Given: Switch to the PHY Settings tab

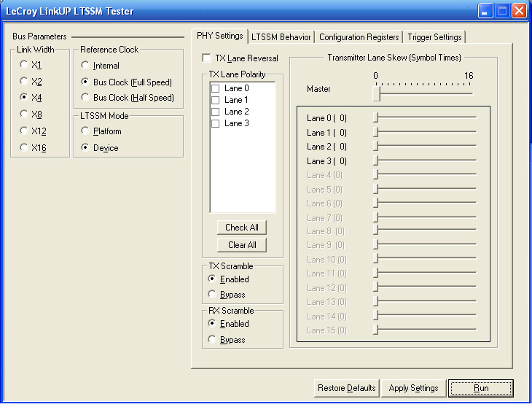Looking at the screenshot, I should (220, 36).
